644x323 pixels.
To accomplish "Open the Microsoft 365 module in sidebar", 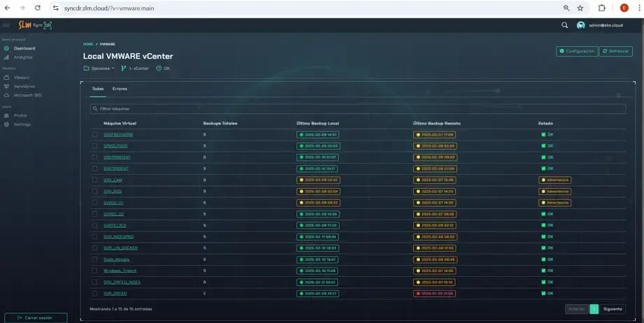I will pyautogui.click(x=27, y=95).
